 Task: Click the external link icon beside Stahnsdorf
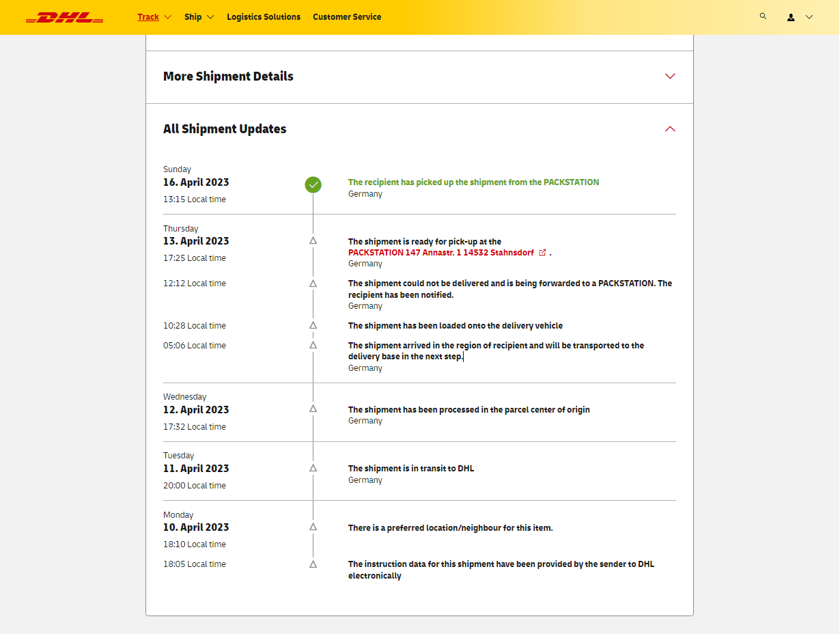point(543,253)
